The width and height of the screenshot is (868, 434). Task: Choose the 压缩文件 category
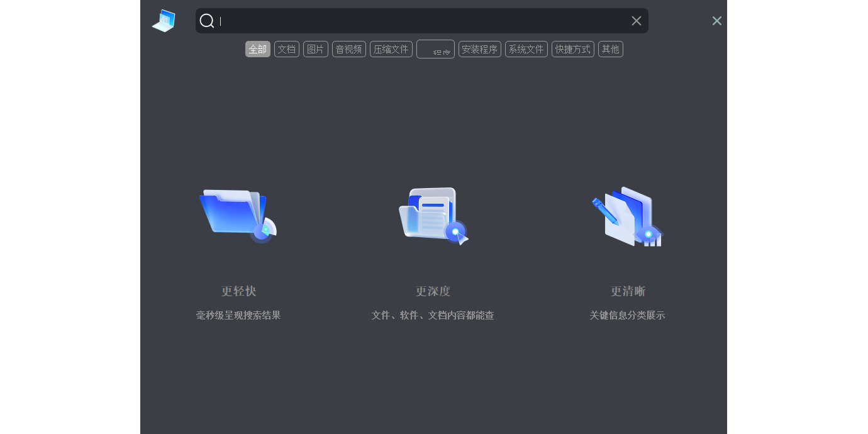pyautogui.click(x=391, y=49)
